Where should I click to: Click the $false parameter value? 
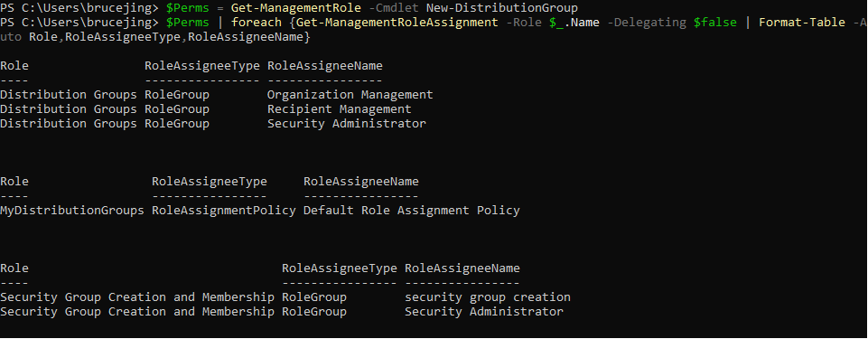[715, 23]
